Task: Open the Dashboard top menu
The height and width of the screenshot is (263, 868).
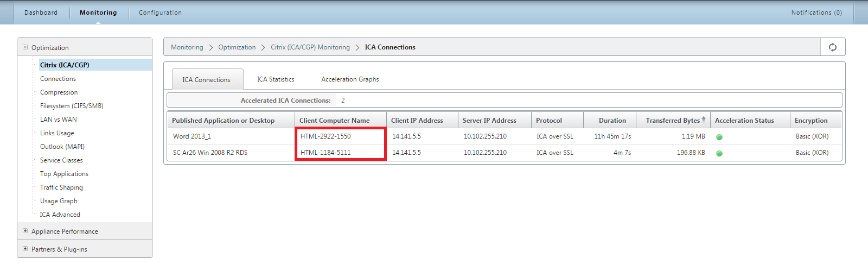Action: point(41,12)
